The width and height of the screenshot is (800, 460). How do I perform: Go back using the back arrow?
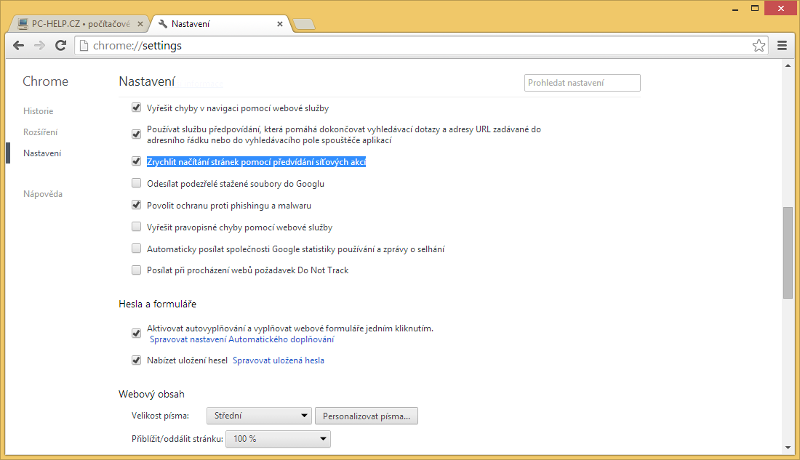coord(18,45)
